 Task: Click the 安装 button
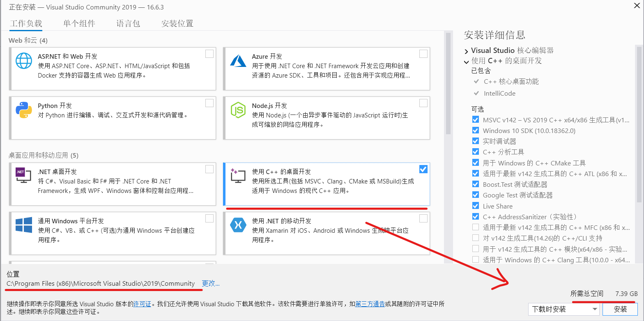click(x=620, y=309)
